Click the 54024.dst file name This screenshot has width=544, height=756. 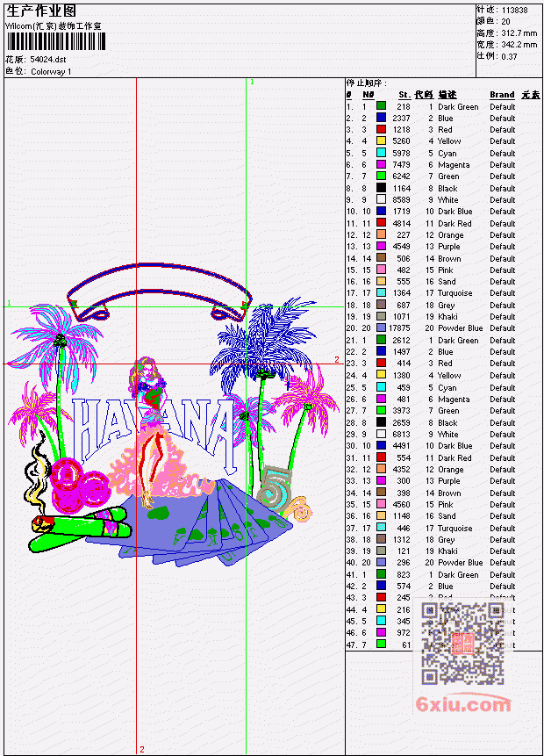click(47, 60)
